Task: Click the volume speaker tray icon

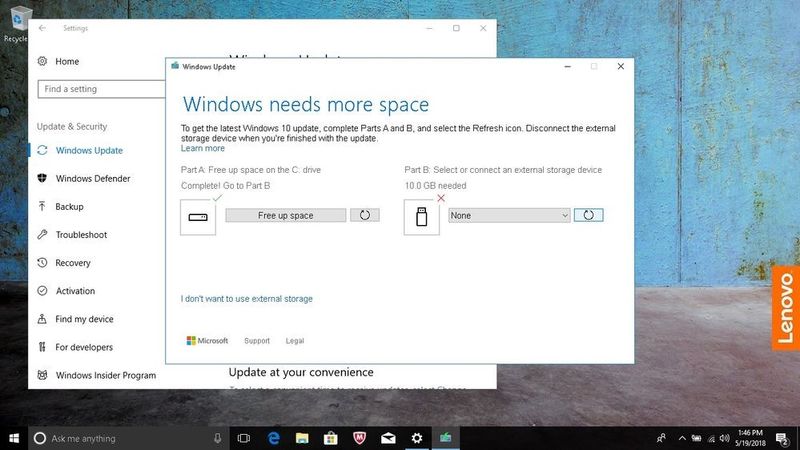Action: tap(724, 438)
